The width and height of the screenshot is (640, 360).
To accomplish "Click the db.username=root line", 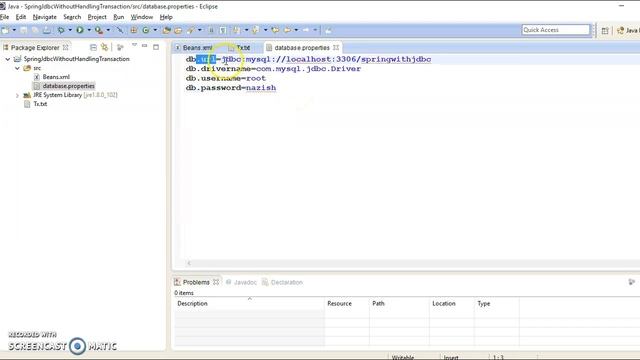I will (226, 78).
